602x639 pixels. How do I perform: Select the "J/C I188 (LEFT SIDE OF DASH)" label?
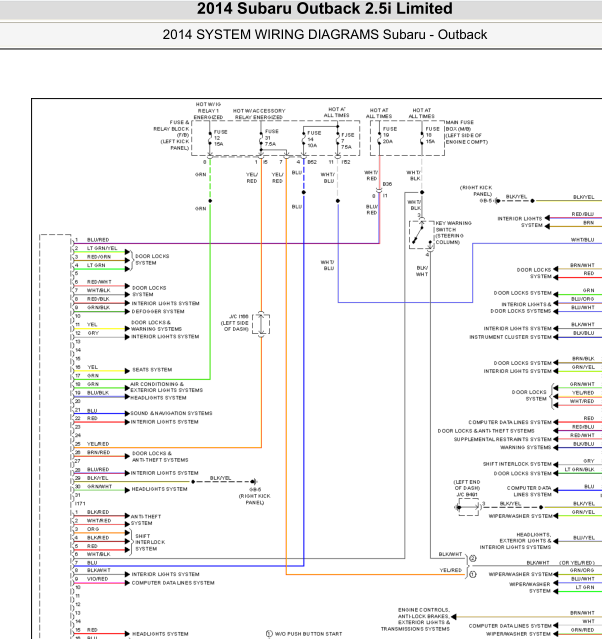tap(235, 322)
